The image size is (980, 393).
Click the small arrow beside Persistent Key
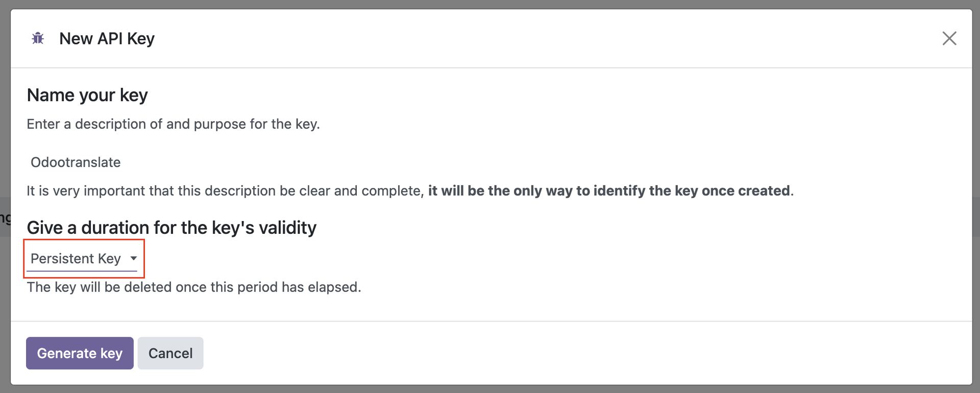pos(134,258)
